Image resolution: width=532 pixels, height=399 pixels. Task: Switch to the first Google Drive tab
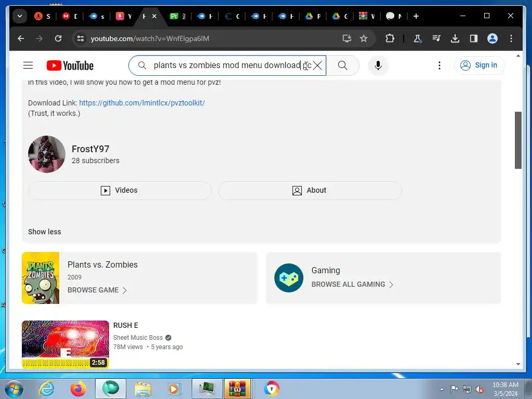[x=313, y=16]
